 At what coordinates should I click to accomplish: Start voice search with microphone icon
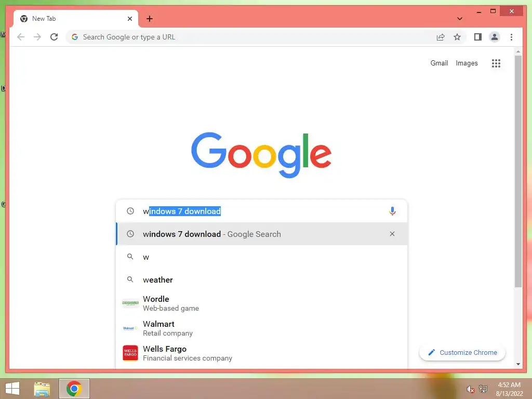tap(392, 211)
